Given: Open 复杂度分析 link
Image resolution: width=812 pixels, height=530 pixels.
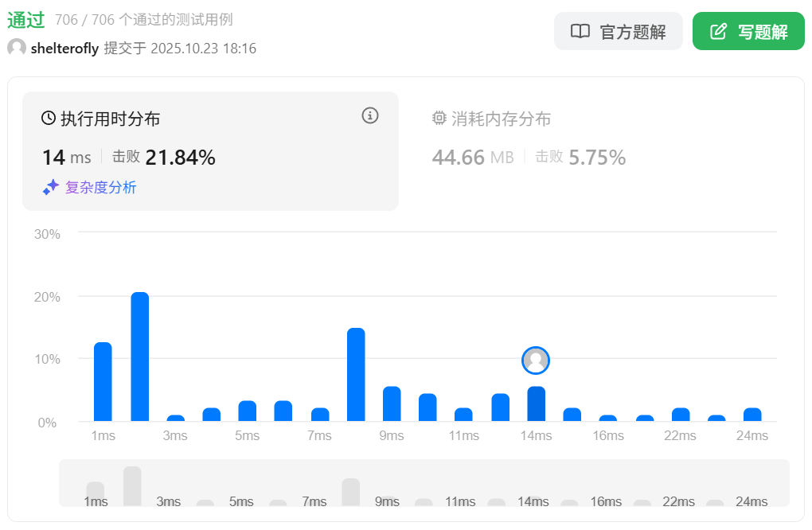Looking at the screenshot, I should click(x=100, y=188).
